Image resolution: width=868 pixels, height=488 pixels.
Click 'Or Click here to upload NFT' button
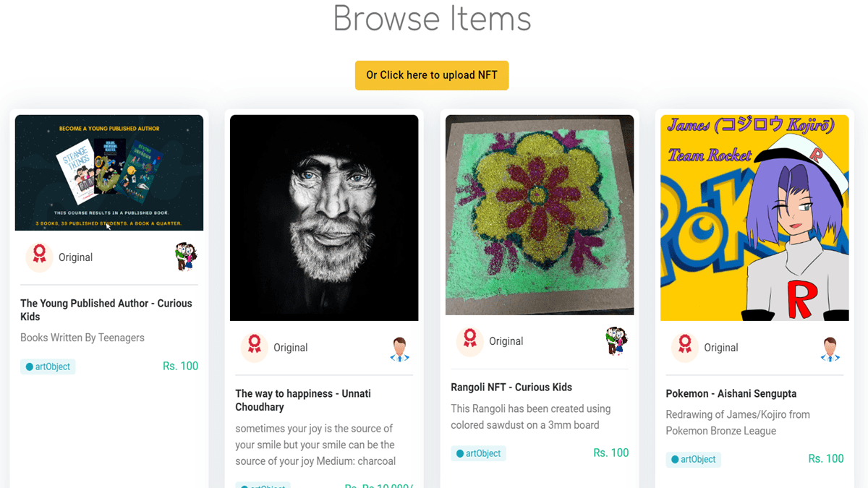point(432,75)
